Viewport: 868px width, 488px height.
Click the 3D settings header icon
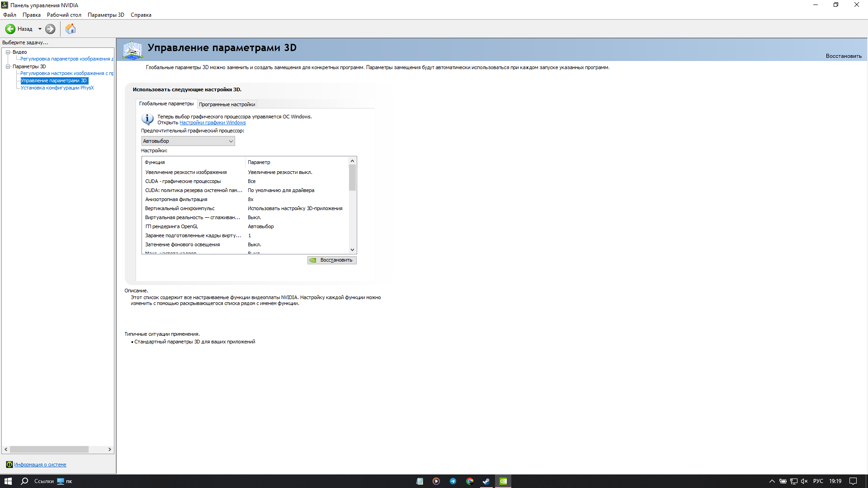pos(132,50)
